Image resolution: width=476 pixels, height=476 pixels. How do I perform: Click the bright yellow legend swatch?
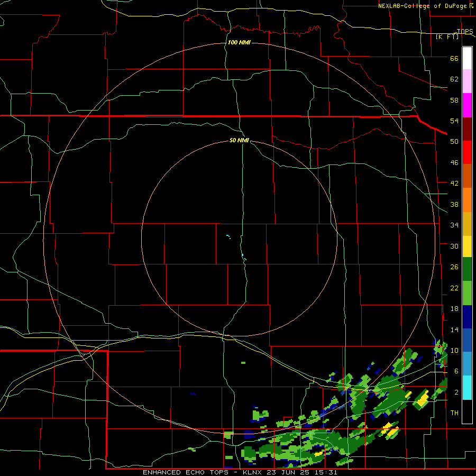[467, 246]
